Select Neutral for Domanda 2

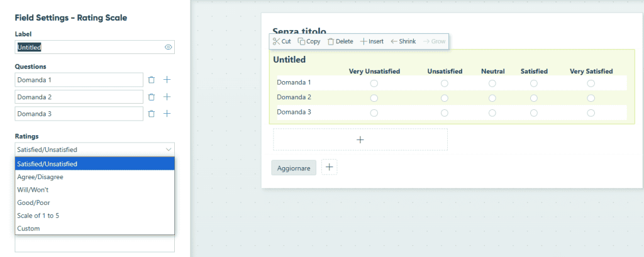tap(492, 98)
